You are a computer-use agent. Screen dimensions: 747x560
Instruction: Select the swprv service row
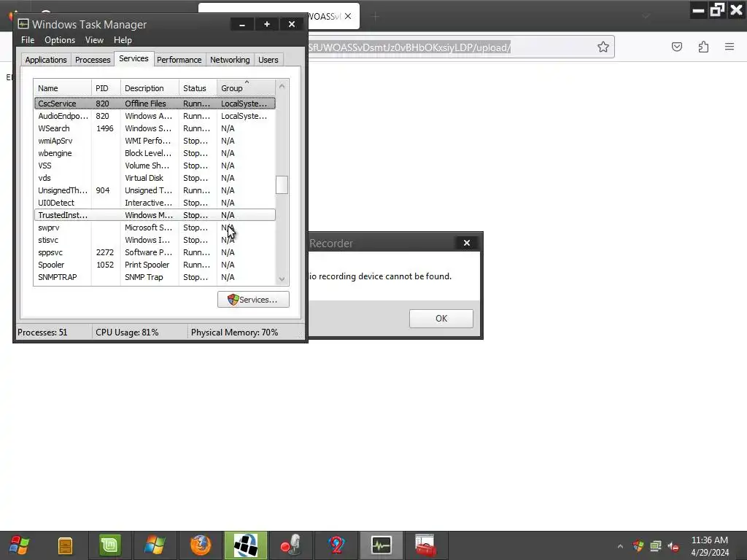pos(155,227)
